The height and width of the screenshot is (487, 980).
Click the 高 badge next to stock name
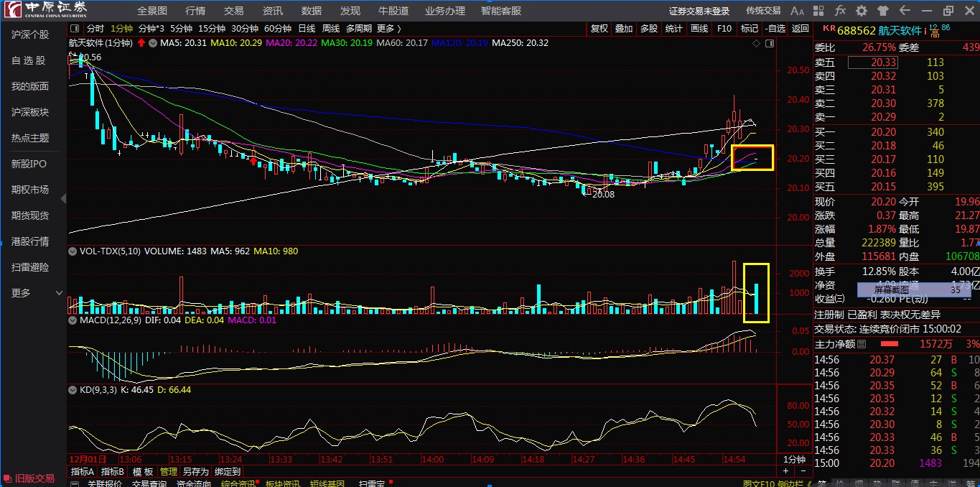[x=935, y=33]
